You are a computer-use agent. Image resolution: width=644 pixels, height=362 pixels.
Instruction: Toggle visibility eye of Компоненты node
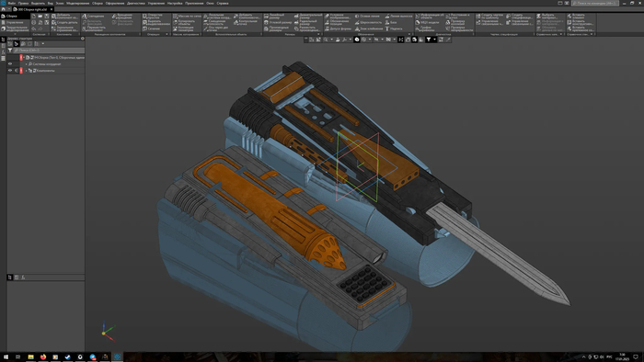pos(10,71)
